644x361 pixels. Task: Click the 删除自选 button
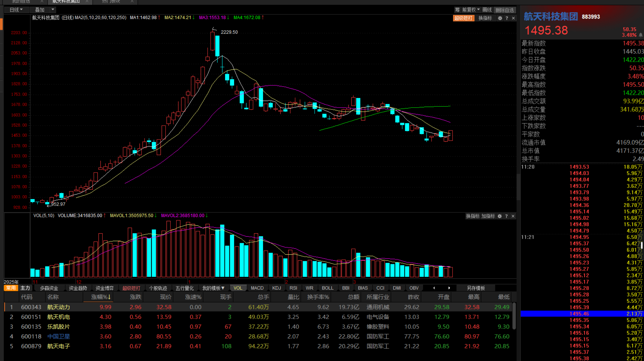[x=505, y=10]
